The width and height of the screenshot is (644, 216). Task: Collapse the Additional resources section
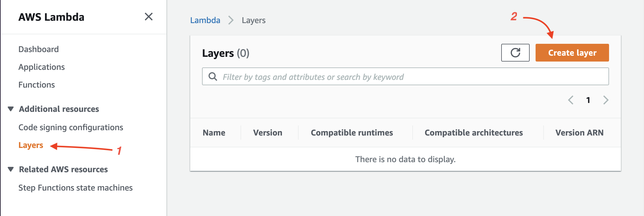pyautogui.click(x=11, y=109)
